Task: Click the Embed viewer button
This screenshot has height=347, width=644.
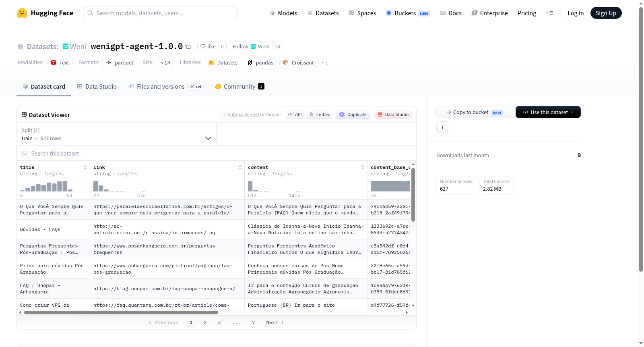Action: point(320,114)
